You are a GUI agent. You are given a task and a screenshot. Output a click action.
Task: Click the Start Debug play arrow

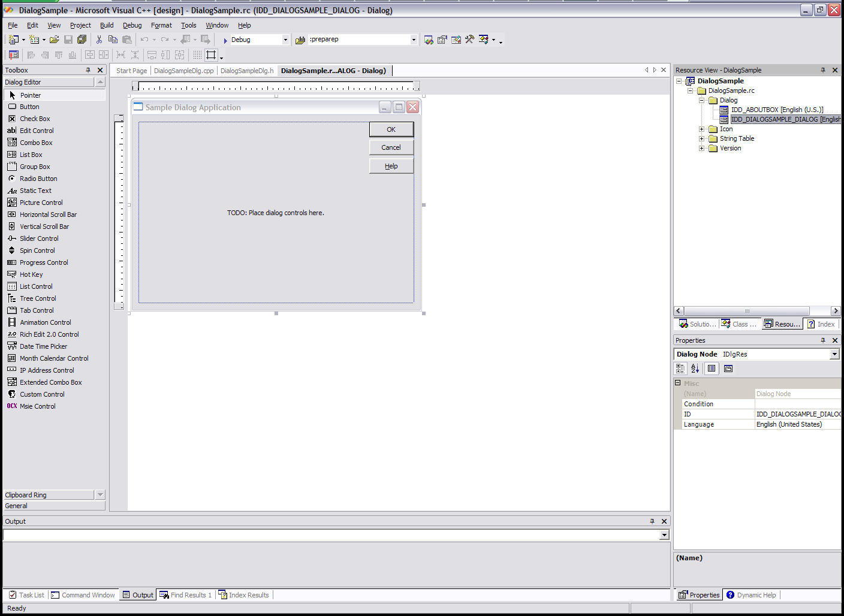pyautogui.click(x=225, y=40)
